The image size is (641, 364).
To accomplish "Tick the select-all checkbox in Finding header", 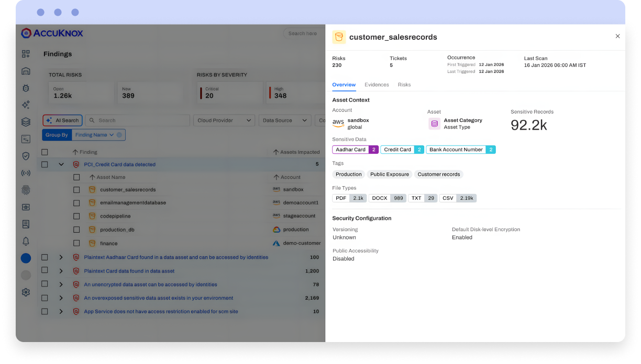I will tap(45, 152).
